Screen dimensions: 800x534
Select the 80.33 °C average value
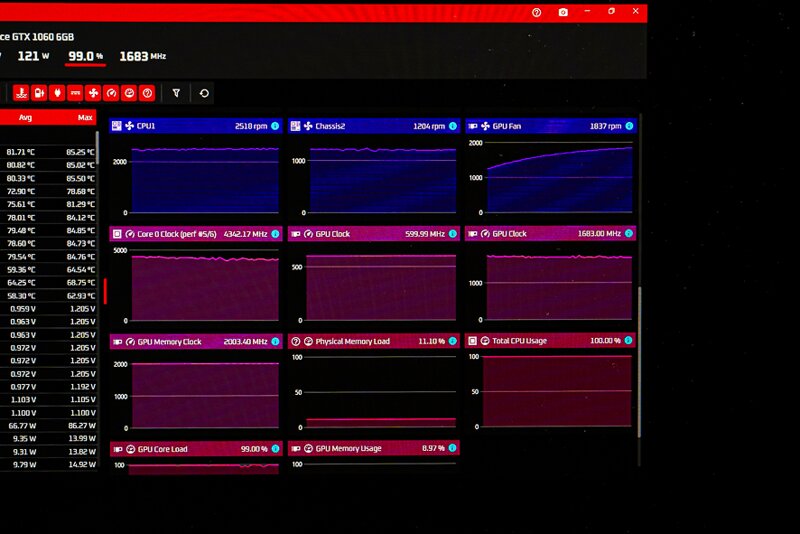(20, 179)
